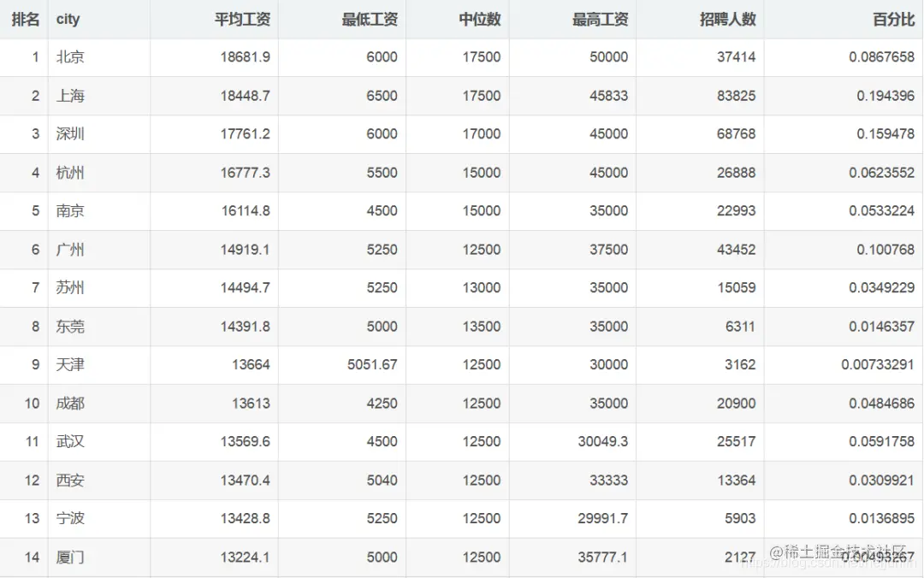Click minimum salary value 5040
This screenshot has width=924, height=578.
pyautogui.click(x=382, y=481)
